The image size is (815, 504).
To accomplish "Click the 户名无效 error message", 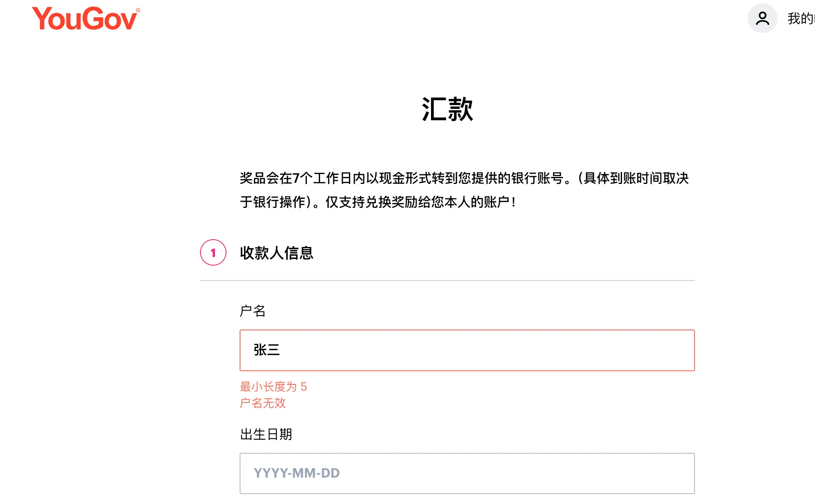I will click(264, 404).
